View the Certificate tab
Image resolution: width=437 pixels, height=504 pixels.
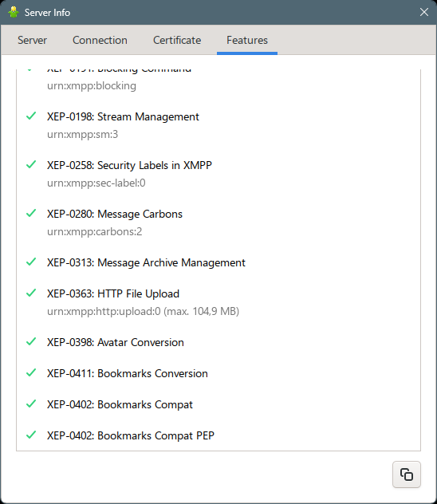coord(177,40)
